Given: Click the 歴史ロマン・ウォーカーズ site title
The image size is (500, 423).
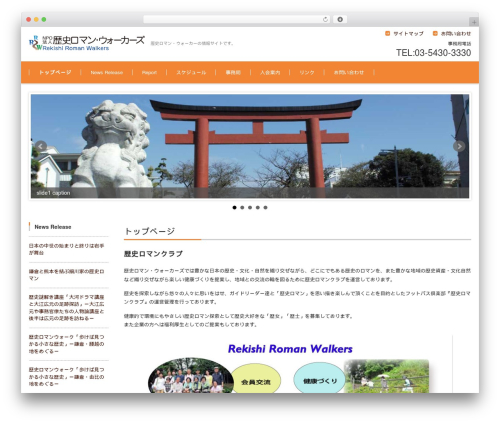Looking at the screenshot, I should tap(98, 40).
